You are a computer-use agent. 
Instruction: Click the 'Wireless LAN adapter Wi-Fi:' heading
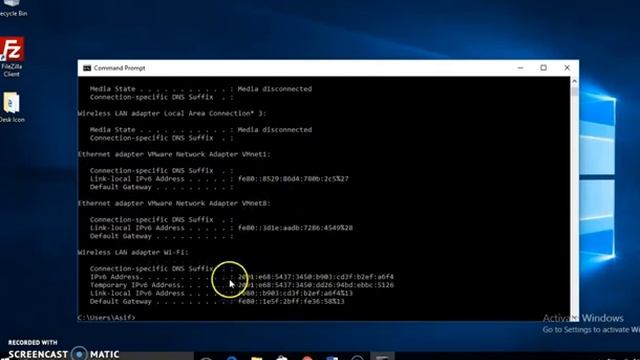[133, 252]
